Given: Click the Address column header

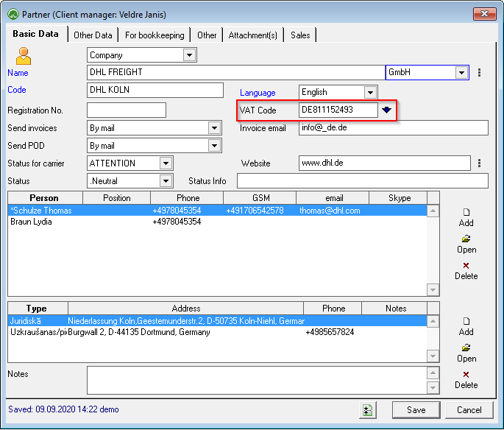Looking at the screenshot, I should 186,309.
